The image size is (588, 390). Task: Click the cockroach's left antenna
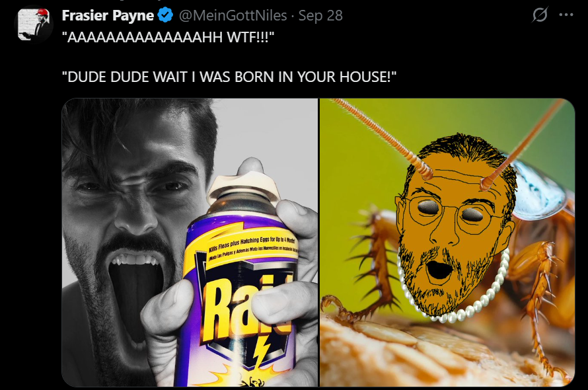pyautogui.click(x=383, y=138)
